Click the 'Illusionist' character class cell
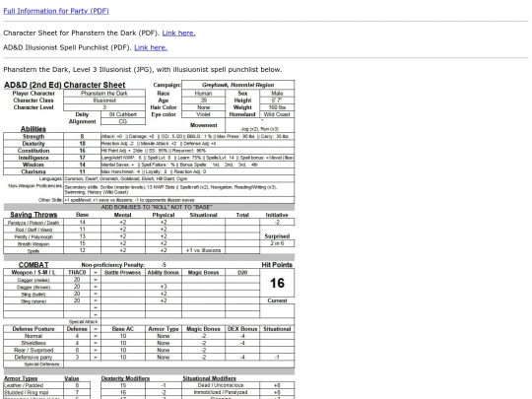 point(104,100)
